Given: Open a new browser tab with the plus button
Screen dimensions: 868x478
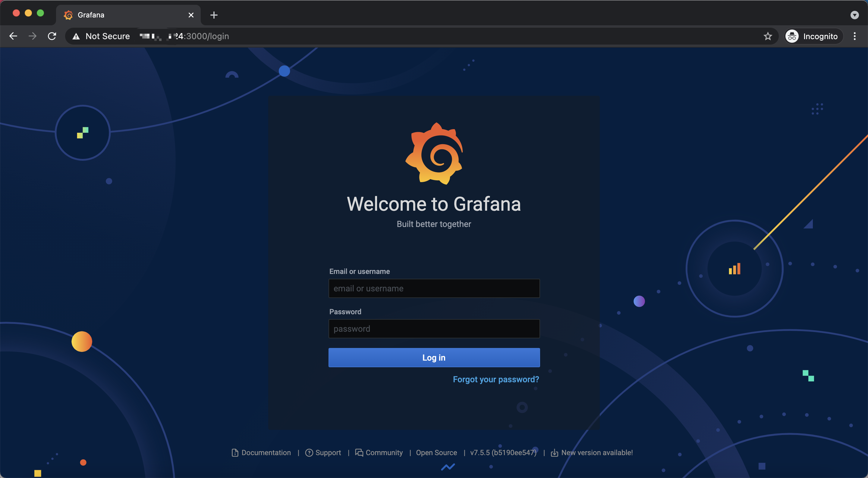Looking at the screenshot, I should (214, 15).
